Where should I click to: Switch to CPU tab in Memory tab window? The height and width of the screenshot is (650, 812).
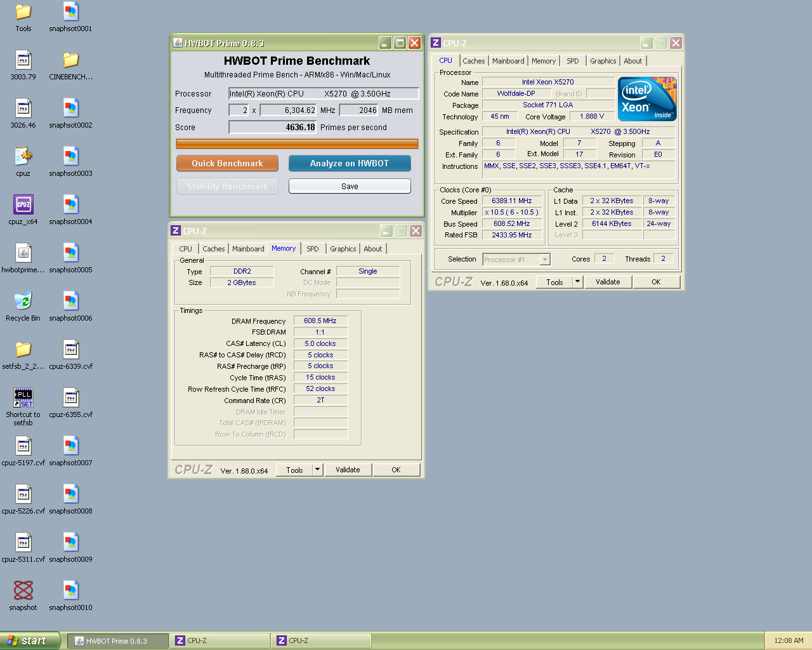[185, 249]
